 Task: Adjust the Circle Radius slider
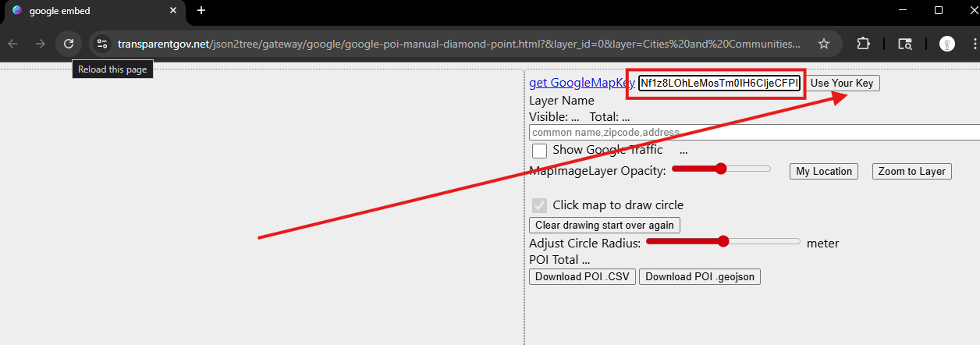click(x=723, y=242)
